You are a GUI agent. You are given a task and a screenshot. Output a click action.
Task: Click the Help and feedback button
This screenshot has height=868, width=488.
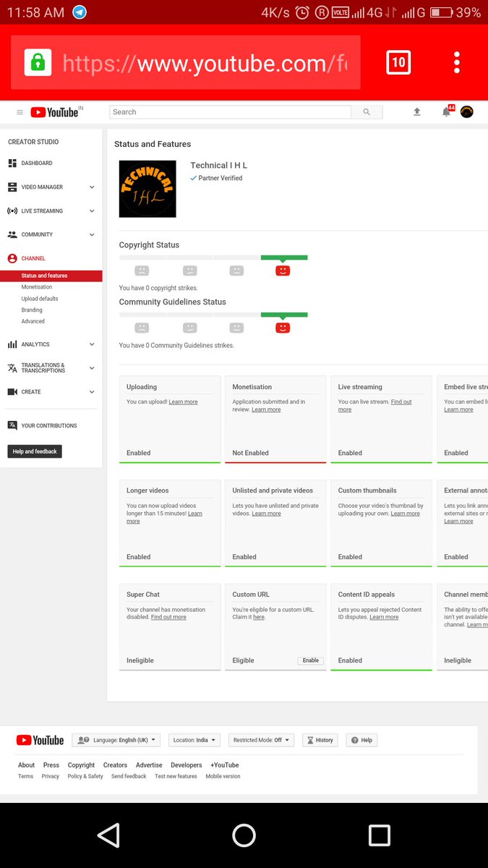point(35,451)
